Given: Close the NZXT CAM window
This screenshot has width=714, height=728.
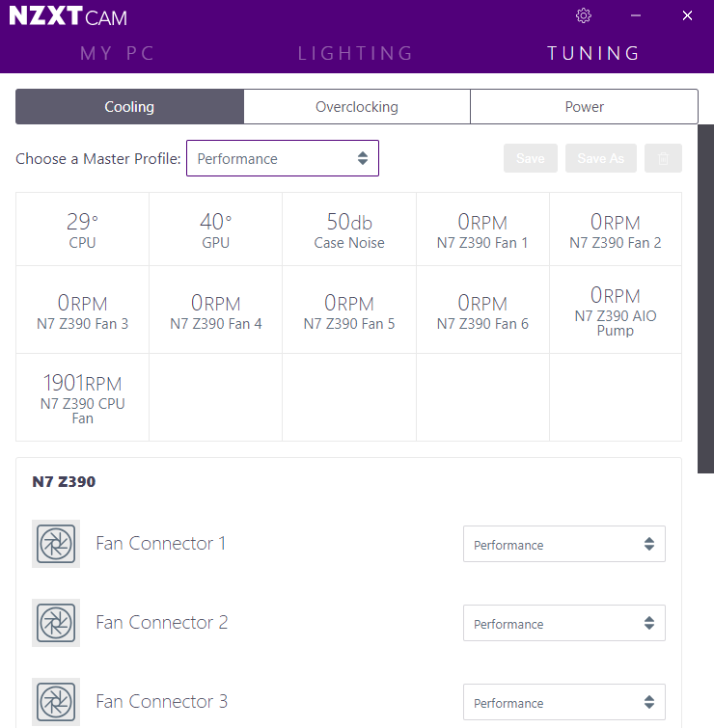Looking at the screenshot, I should [687, 15].
